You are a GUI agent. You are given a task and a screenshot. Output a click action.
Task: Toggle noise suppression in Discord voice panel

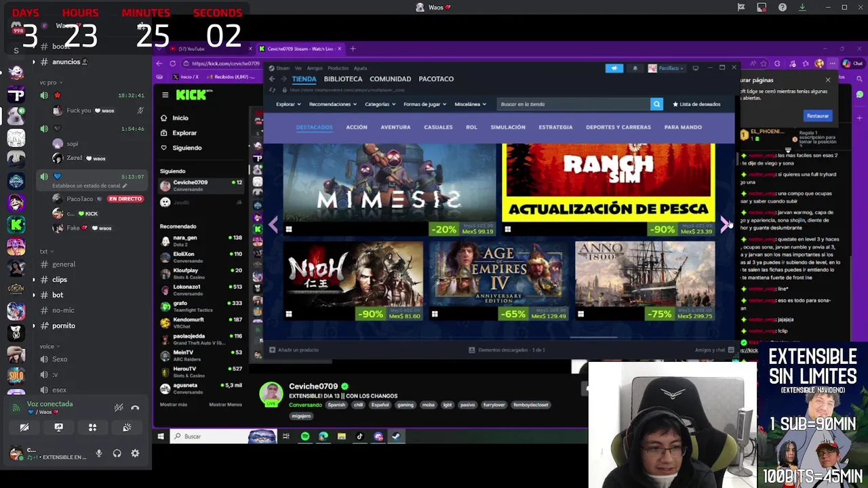119,407
